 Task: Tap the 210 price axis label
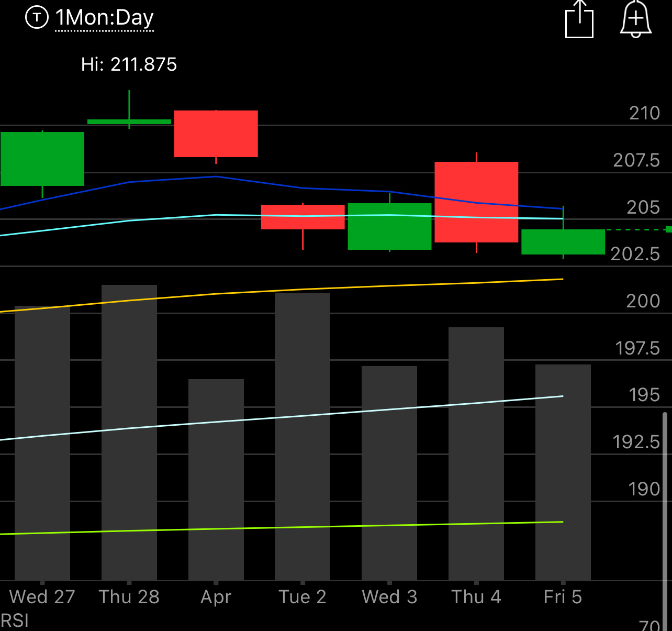(644, 113)
